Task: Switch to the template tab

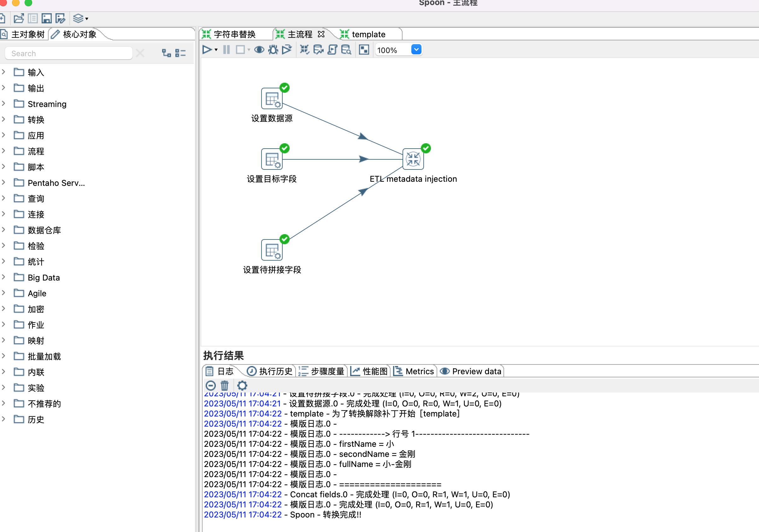Action: pyautogui.click(x=368, y=34)
